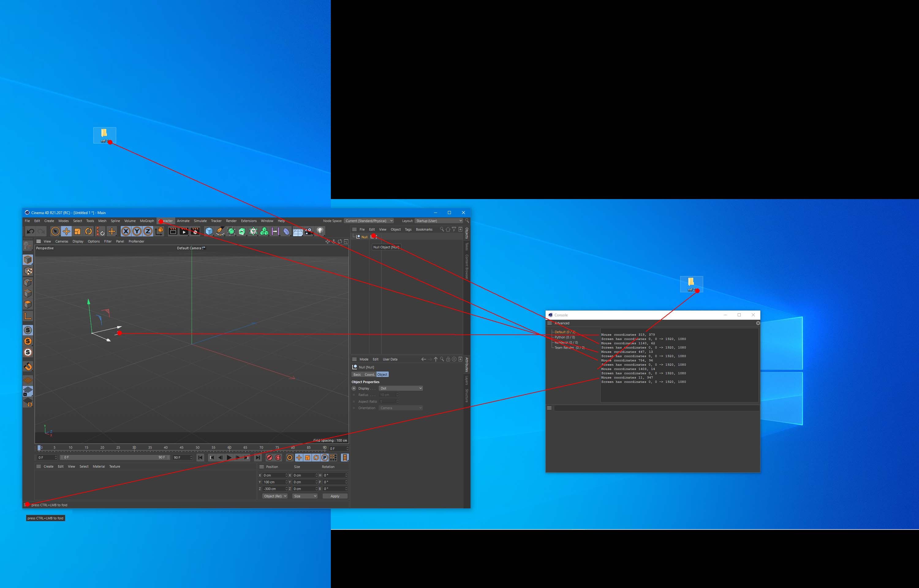Toggle the X axis lock
Screen dimensions: 919x588
click(x=126, y=232)
